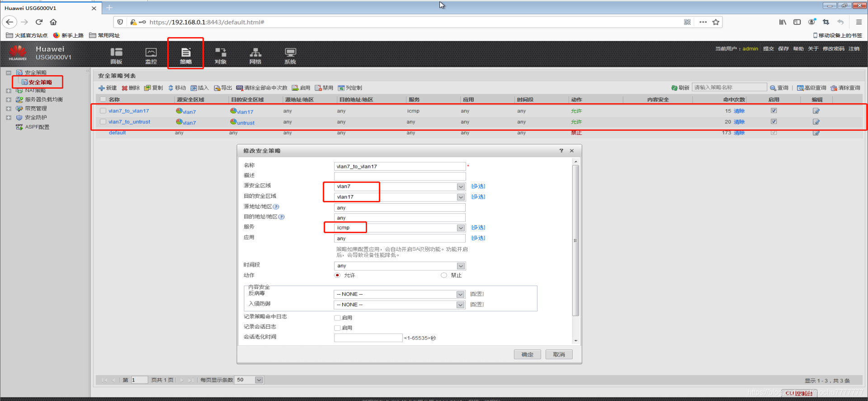Click the browser home icon
Viewport: 868px width, 401px height.
(x=53, y=22)
